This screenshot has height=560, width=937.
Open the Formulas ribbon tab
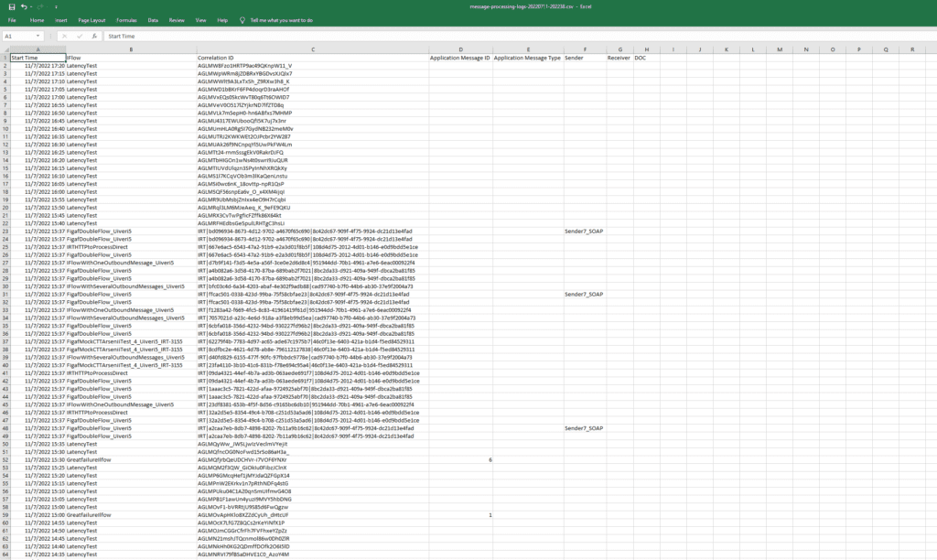click(x=126, y=20)
